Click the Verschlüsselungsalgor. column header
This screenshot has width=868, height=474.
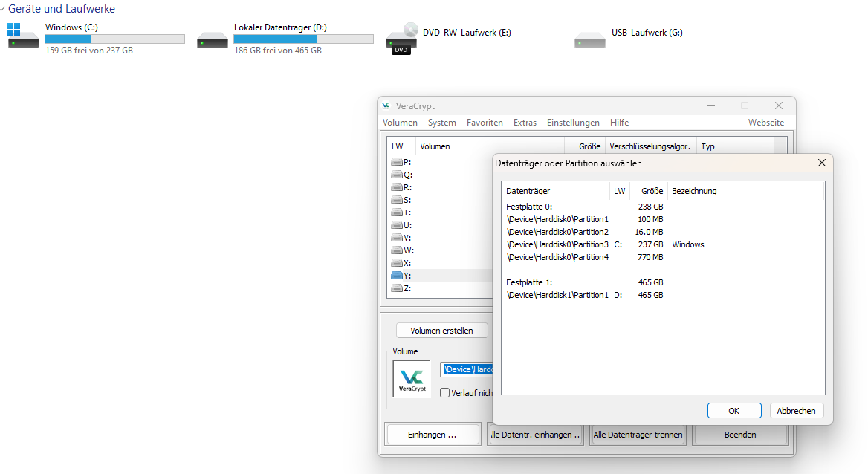(x=650, y=147)
